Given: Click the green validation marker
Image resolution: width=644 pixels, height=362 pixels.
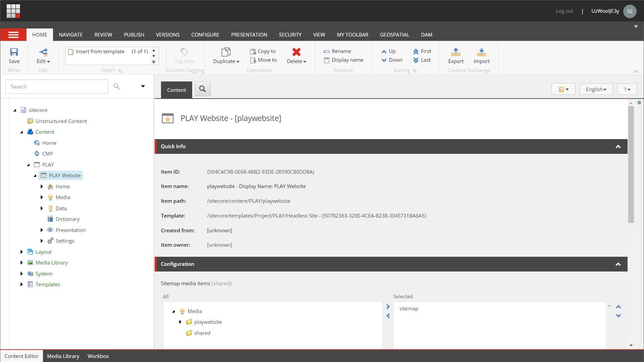Looking at the screenshot, I should pyautogui.click(x=639, y=103).
